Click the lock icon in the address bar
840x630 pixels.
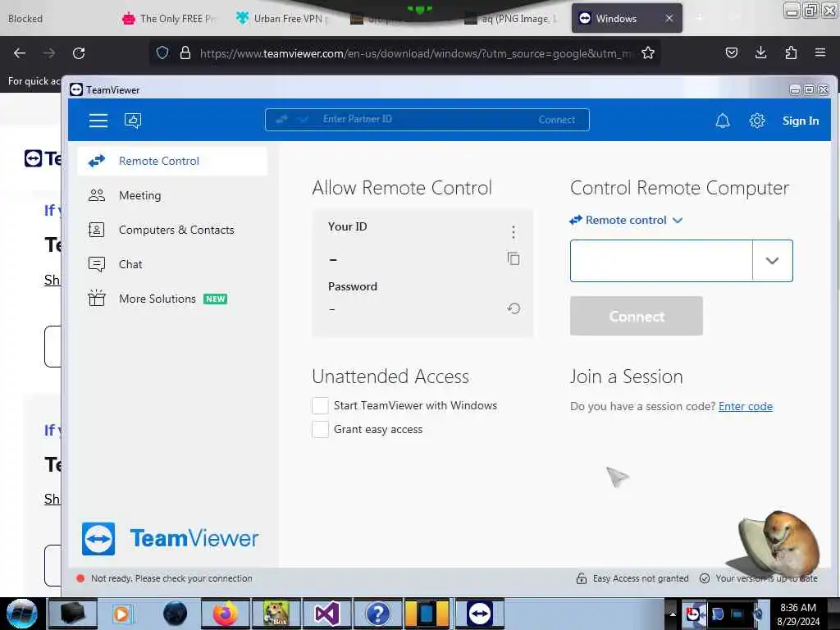pos(185,52)
